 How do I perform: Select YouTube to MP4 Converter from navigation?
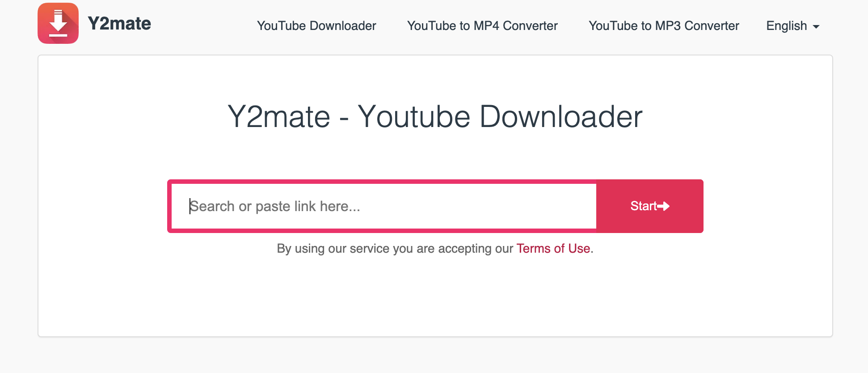pos(482,26)
